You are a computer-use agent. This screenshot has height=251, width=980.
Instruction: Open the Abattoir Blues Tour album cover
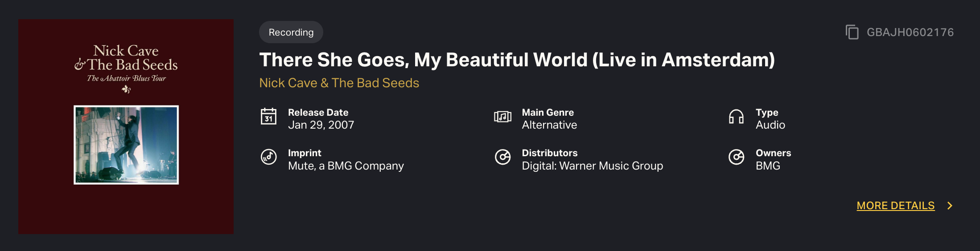(126, 127)
